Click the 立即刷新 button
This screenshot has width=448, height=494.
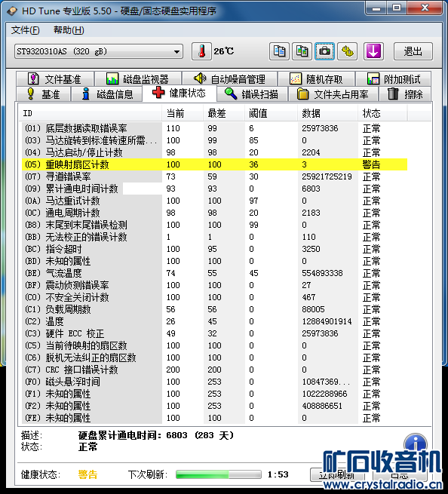click(337, 474)
